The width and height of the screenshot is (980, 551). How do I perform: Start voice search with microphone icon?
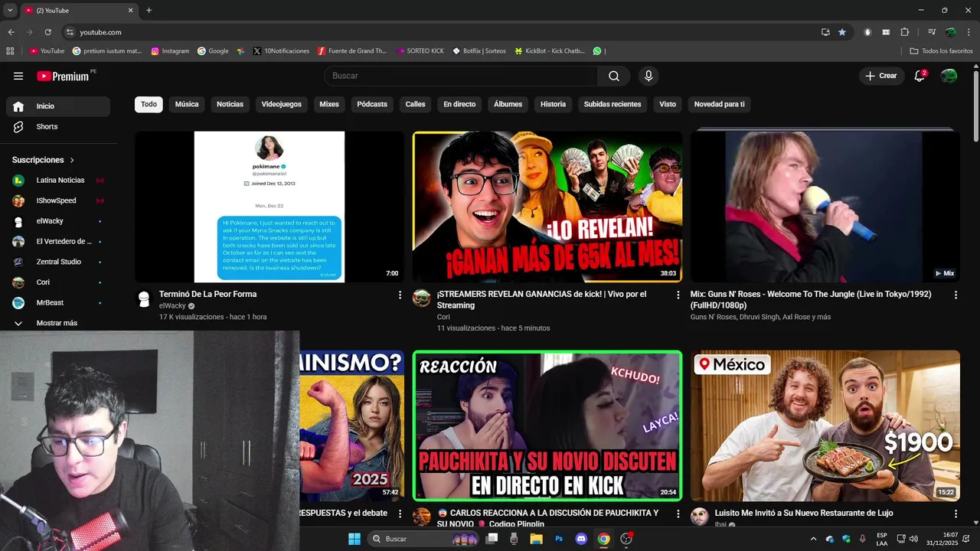(x=648, y=76)
